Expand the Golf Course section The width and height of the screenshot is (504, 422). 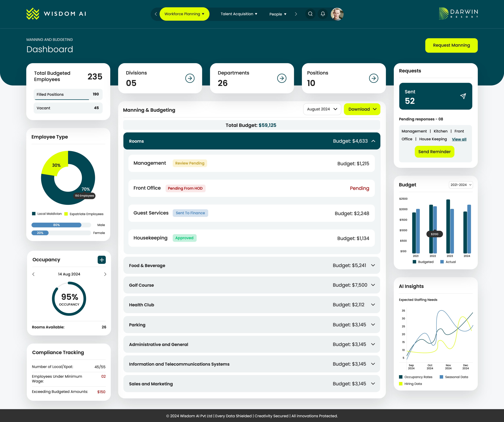[373, 285]
